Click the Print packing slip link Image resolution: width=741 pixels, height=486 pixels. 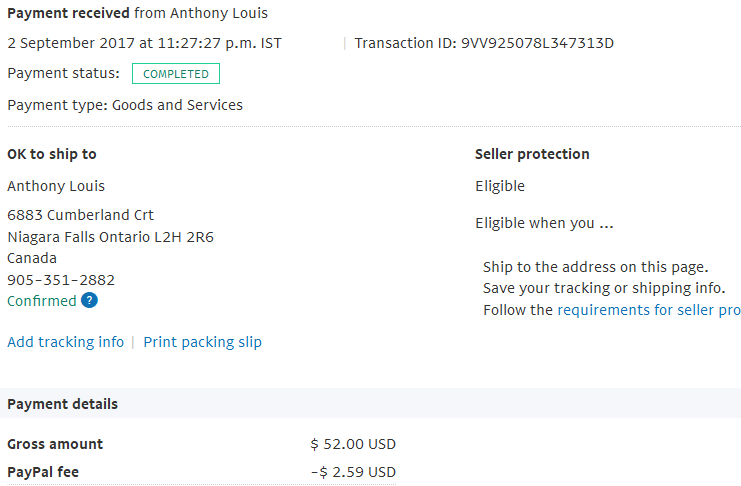pos(202,342)
